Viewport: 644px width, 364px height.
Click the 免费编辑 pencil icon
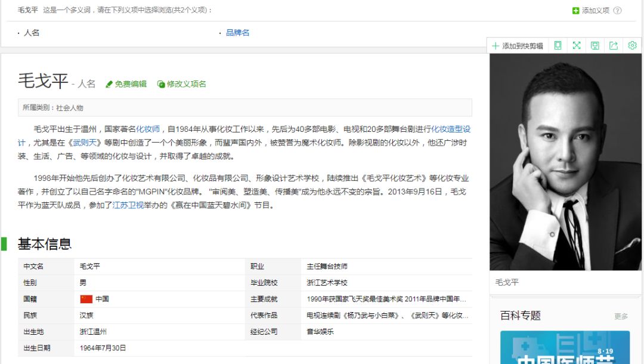coord(109,84)
